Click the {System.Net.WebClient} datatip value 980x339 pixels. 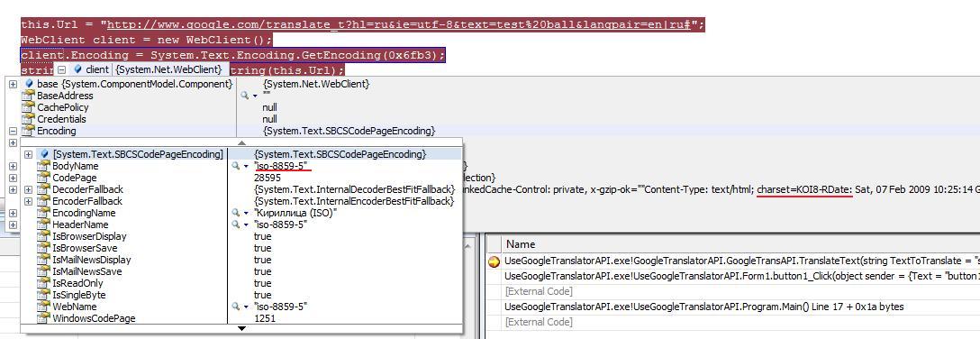click(x=168, y=69)
